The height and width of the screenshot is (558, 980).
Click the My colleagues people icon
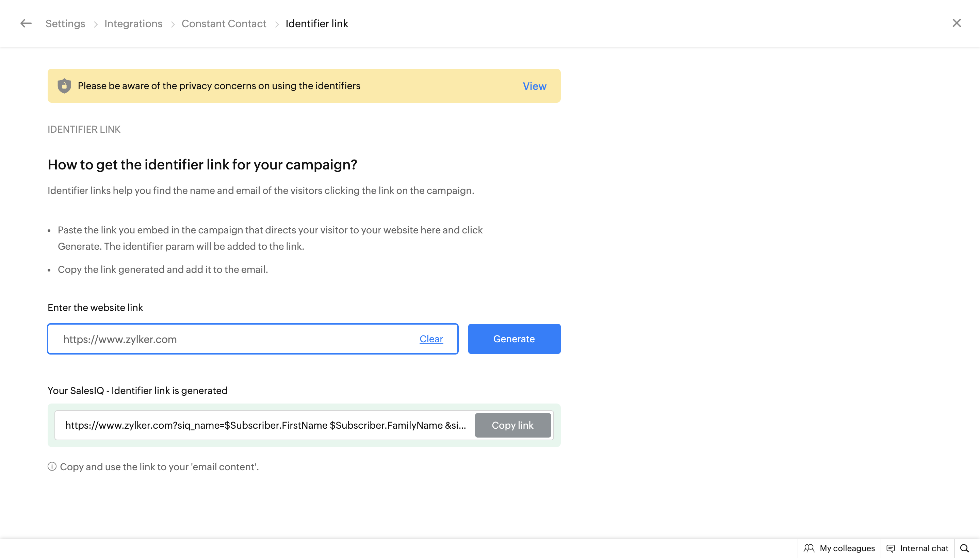coord(809,548)
